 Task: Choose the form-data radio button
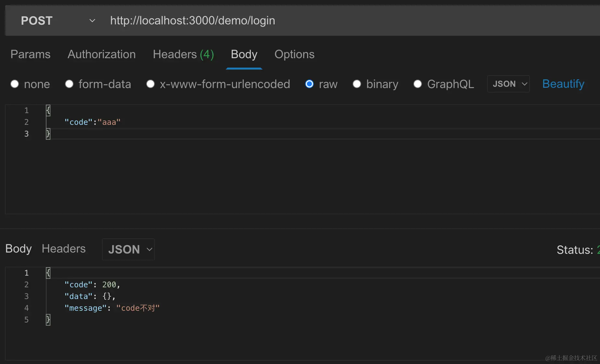[69, 84]
